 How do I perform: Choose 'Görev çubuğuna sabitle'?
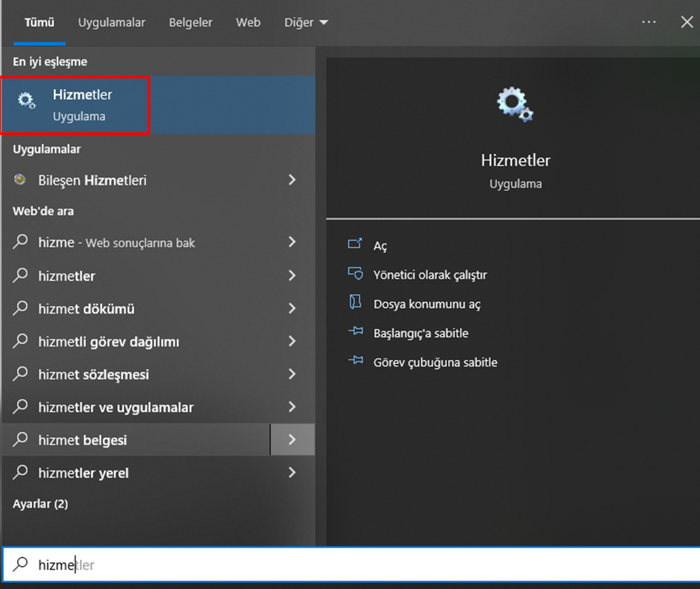pos(436,362)
